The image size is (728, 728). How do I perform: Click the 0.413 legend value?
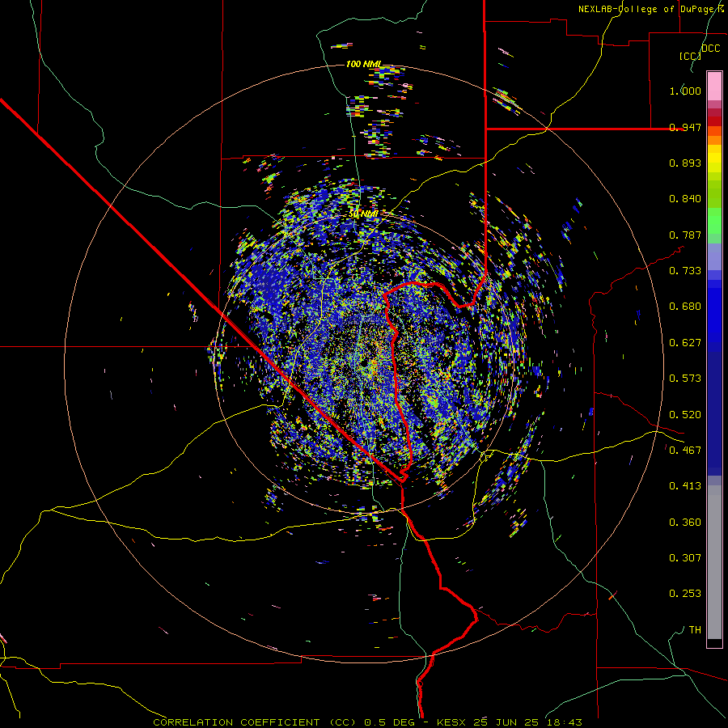(x=685, y=486)
